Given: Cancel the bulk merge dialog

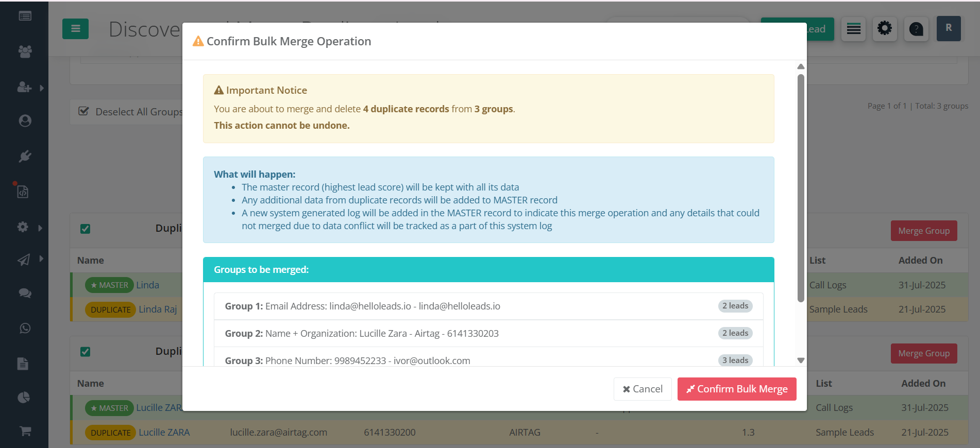Looking at the screenshot, I should tap(643, 389).
